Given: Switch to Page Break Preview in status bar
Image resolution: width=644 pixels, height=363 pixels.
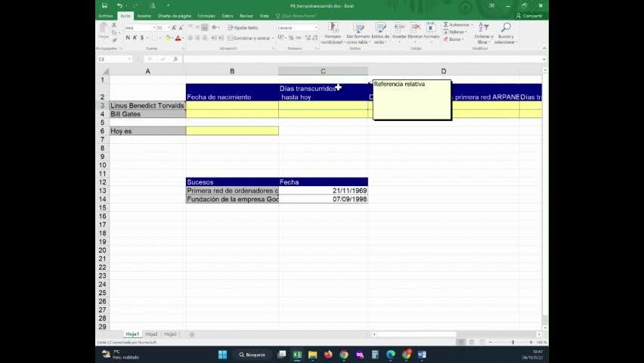Looking at the screenshot, I should (x=482, y=342).
